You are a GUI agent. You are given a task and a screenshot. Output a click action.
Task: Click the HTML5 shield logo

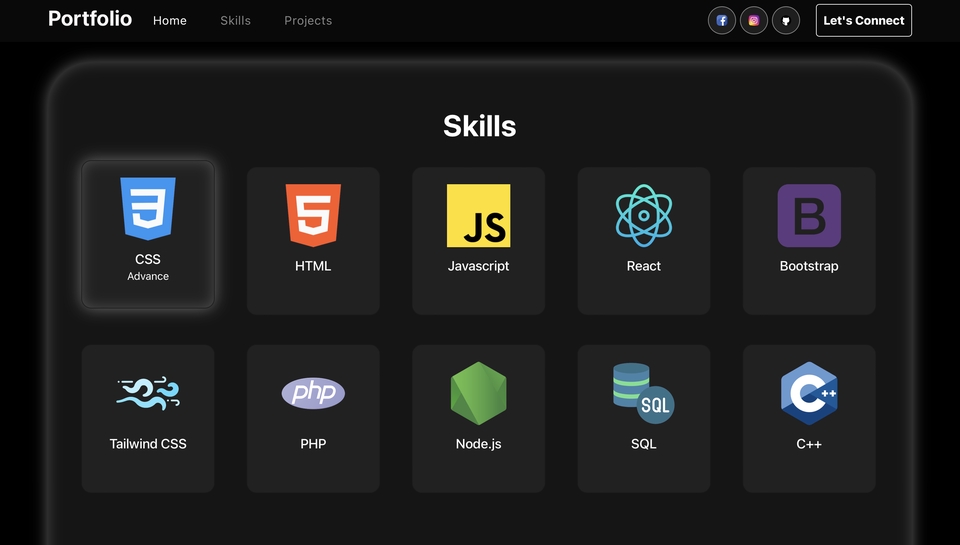pos(313,216)
